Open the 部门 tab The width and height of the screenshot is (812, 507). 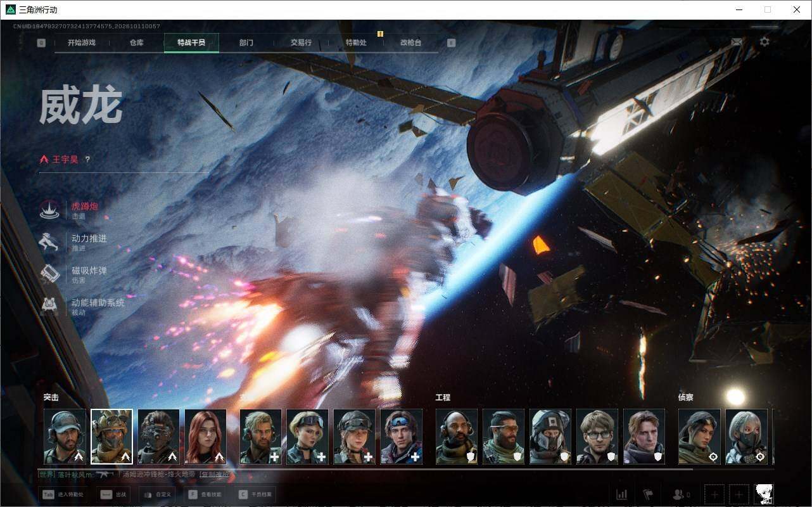click(x=246, y=42)
